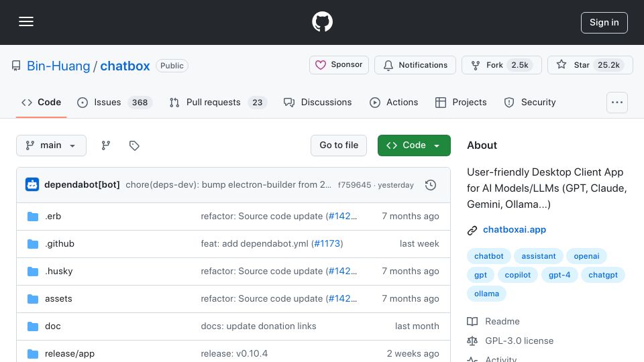Click folder icon beside doc
This screenshot has height=362, width=644.
tap(33, 326)
